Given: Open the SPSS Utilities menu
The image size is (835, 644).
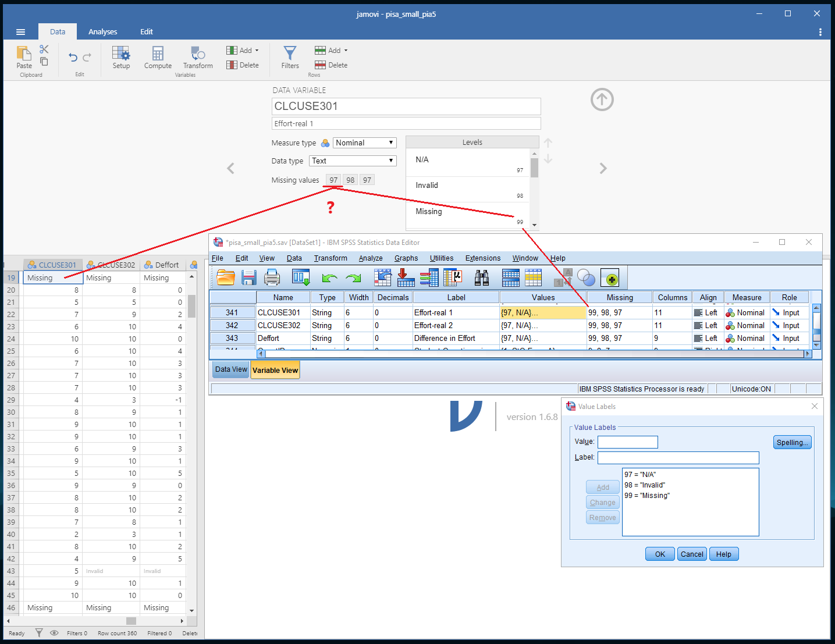Looking at the screenshot, I should pyautogui.click(x=442, y=258).
